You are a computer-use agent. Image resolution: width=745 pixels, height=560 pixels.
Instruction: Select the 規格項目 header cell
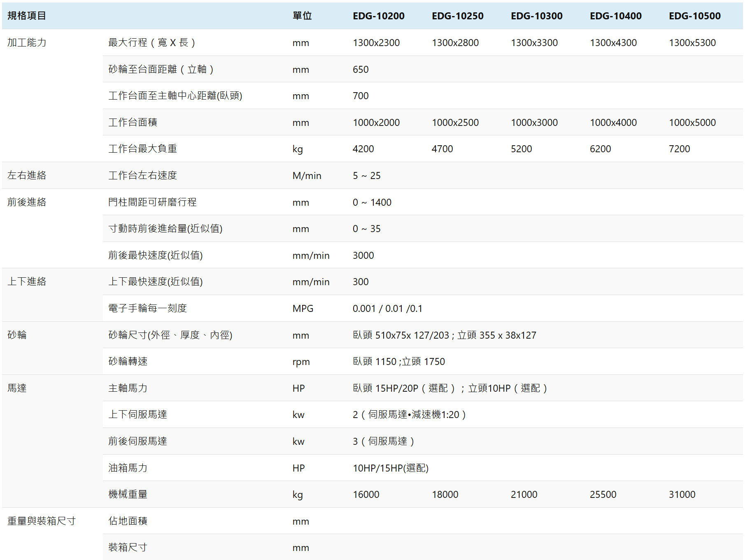[x=27, y=16]
